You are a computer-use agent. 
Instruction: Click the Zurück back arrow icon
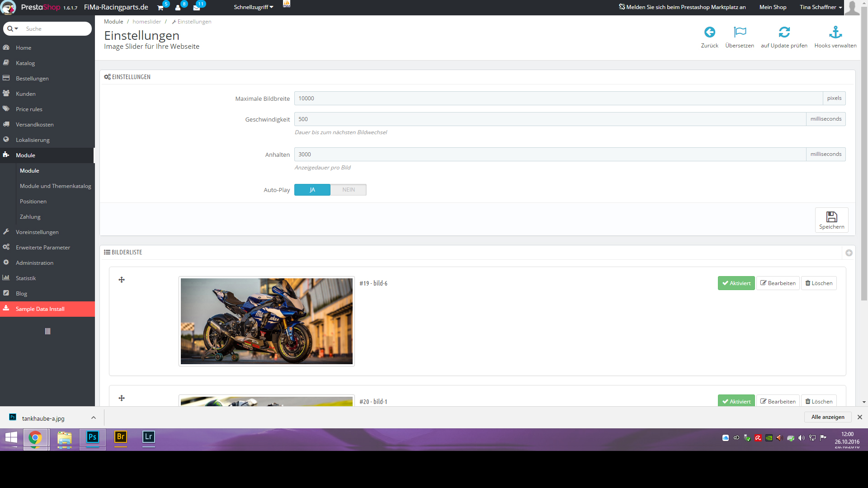coord(709,33)
